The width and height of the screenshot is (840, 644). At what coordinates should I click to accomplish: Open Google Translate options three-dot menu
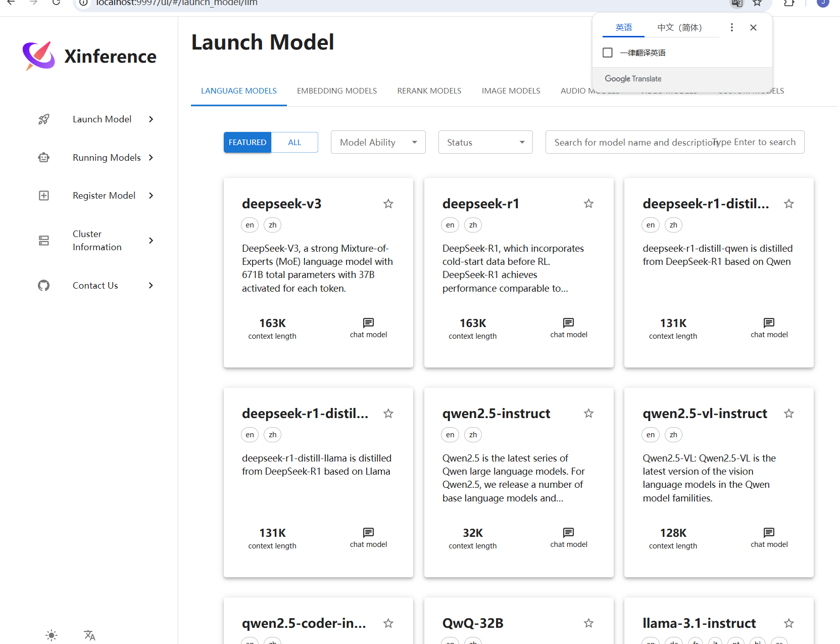pos(731,27)
